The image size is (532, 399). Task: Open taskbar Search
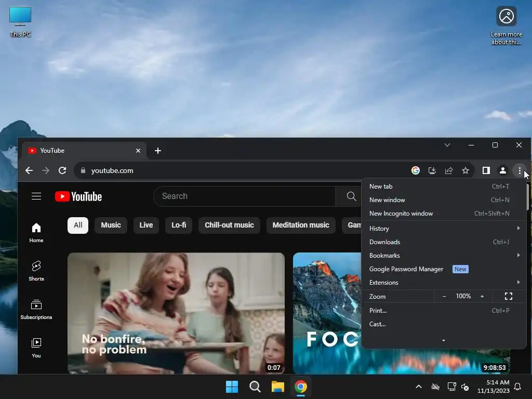tap(255, 387)
